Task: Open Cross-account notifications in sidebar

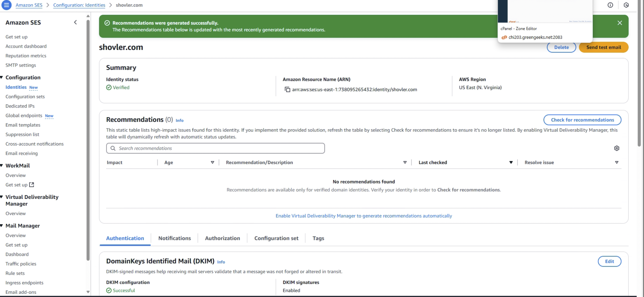Action: (35, 144)
